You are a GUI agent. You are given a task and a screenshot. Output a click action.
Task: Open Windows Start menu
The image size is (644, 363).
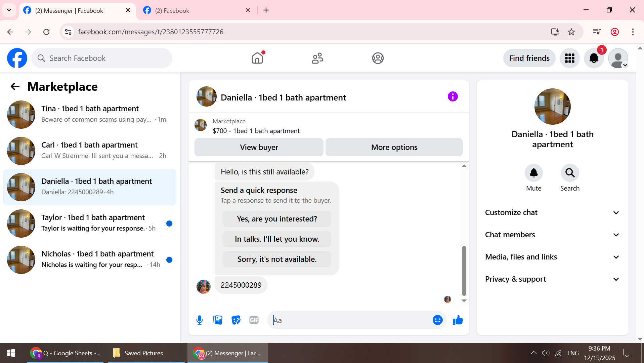coord(11,353)
